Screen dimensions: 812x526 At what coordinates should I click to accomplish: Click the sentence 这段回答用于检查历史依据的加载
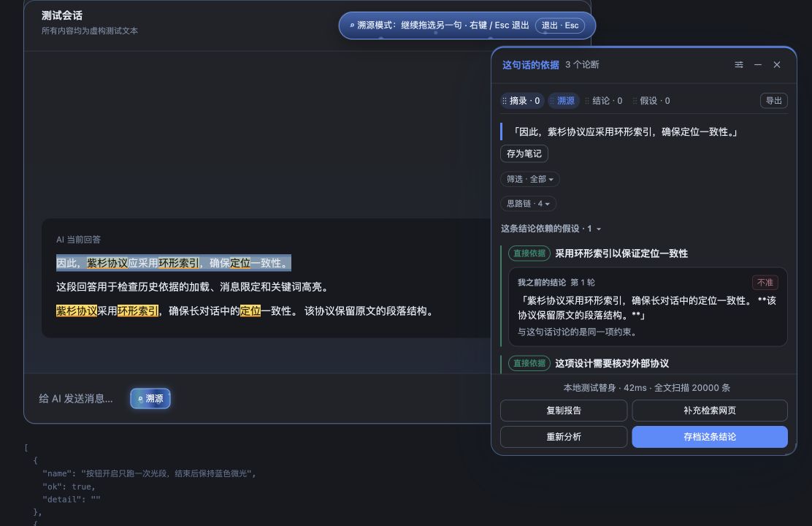[192, 286]
